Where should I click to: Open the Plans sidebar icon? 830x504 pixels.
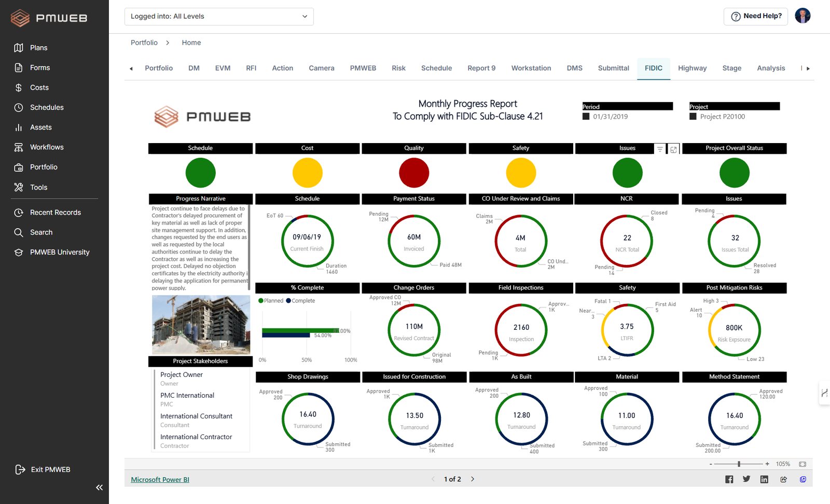coord(19,48)
